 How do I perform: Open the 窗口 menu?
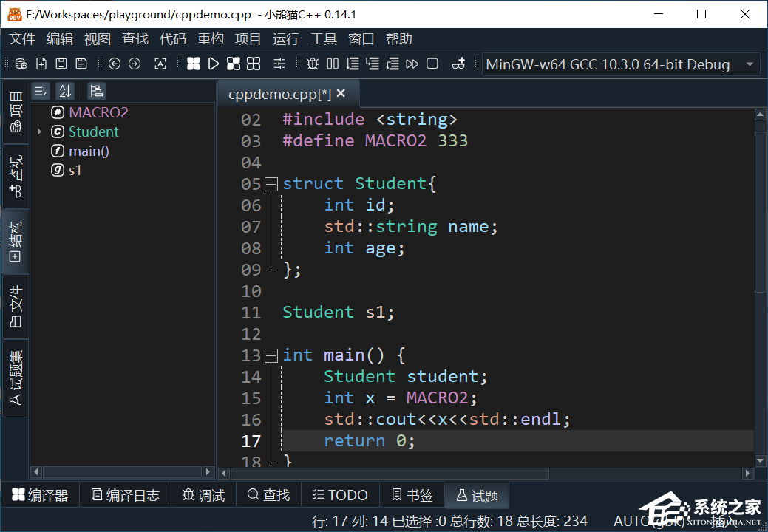click(361, 38)
